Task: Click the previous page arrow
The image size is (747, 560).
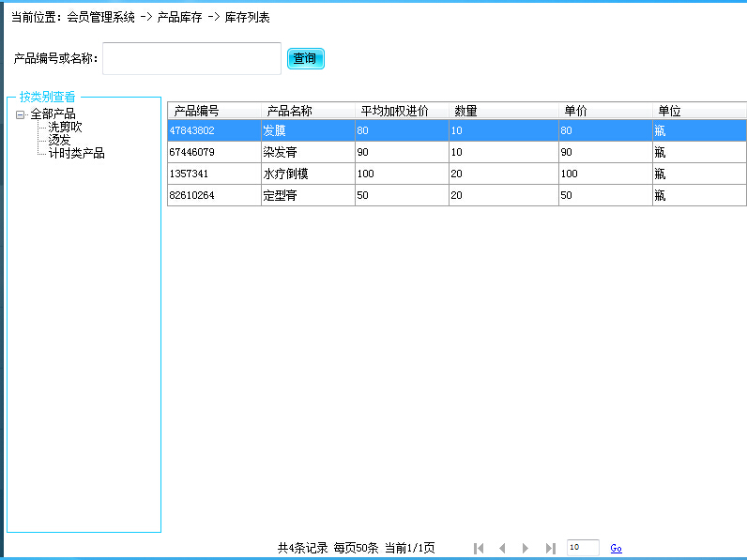Action: 502,548
